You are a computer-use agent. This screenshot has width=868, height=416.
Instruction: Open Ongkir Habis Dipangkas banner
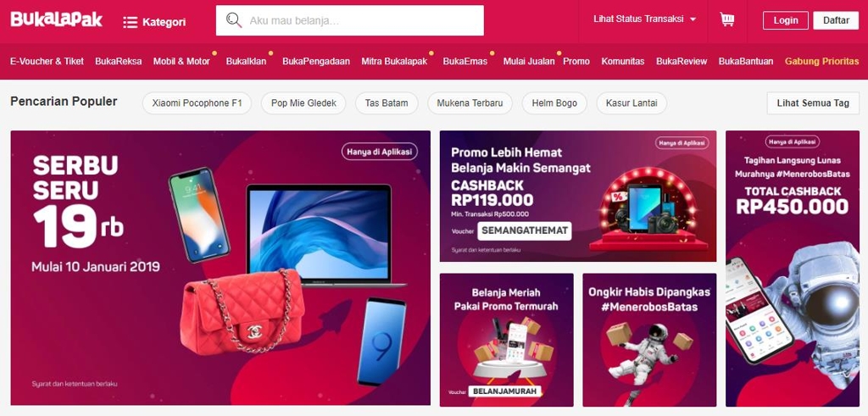(649, 340)
